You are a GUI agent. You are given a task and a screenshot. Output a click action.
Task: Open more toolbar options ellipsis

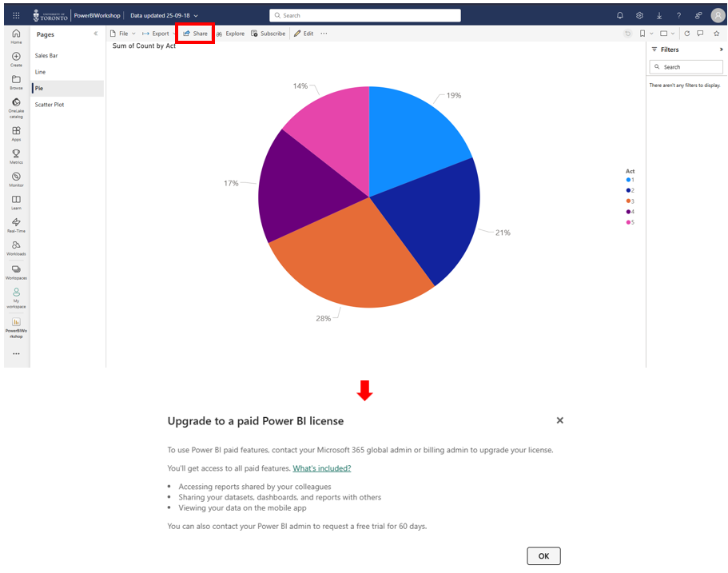click(x=324, y=34)
